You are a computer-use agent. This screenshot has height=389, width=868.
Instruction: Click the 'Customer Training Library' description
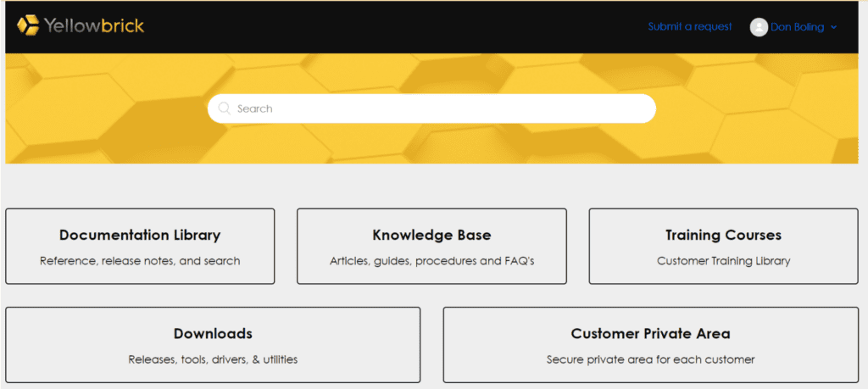724,261
